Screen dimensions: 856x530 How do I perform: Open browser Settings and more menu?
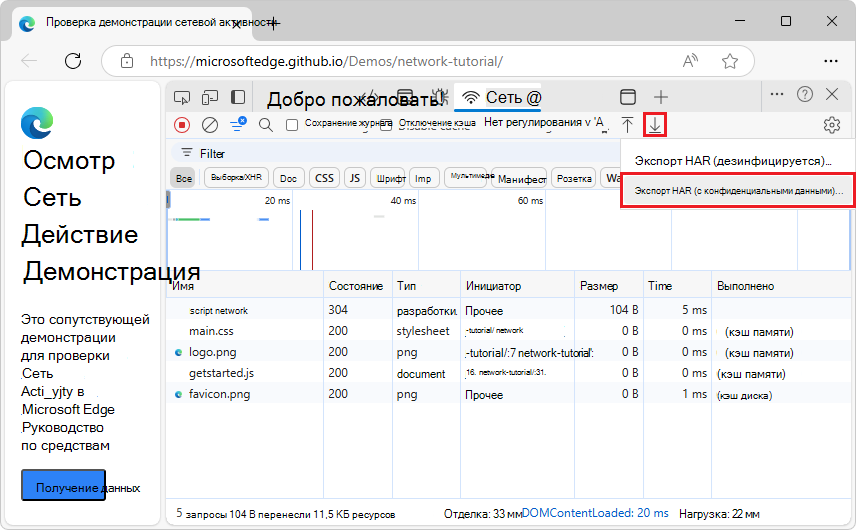(831, 61)
